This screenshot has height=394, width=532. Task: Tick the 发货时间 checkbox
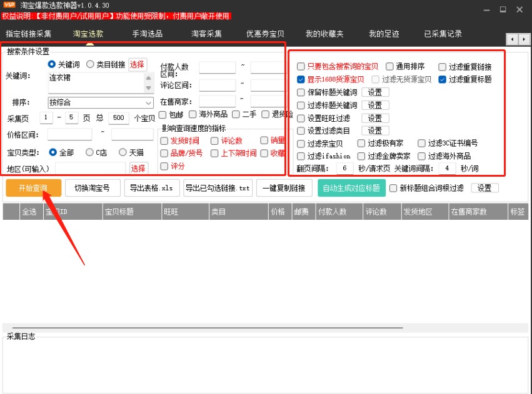click(164, 140)
